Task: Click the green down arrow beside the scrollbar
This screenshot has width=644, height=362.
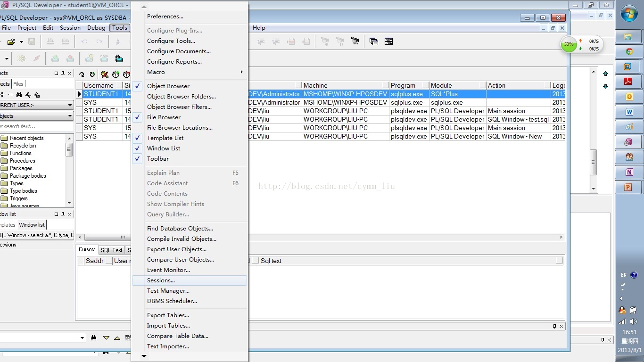Action: 606,87
